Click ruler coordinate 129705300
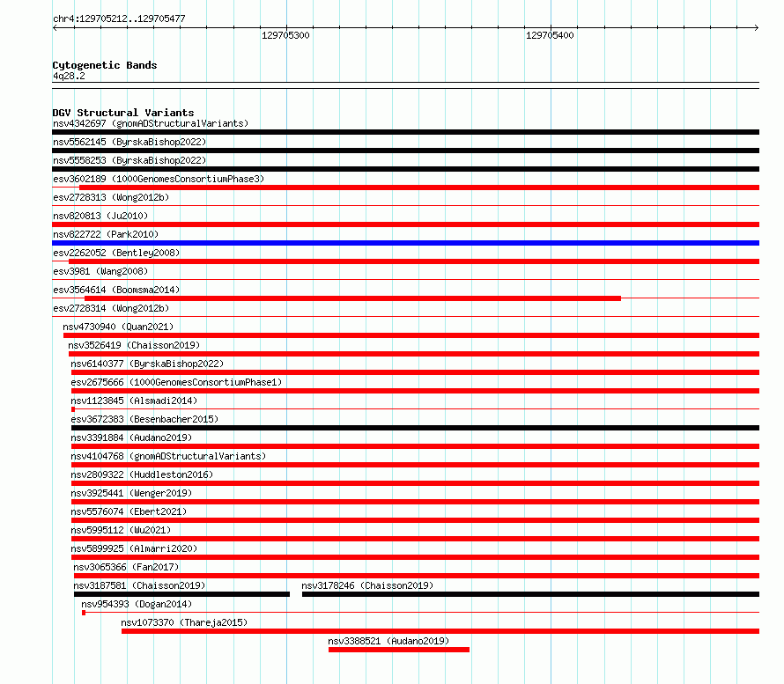 285,35
